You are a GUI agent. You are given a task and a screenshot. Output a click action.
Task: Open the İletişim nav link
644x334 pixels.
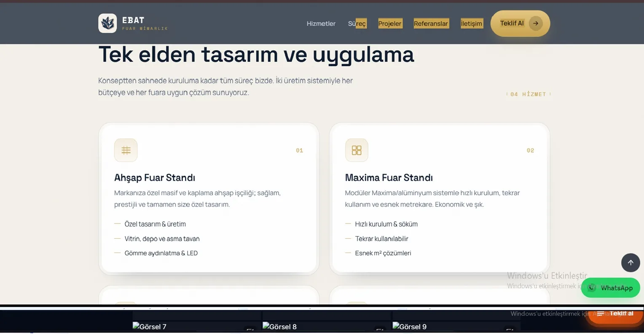(x=472, y=24)
